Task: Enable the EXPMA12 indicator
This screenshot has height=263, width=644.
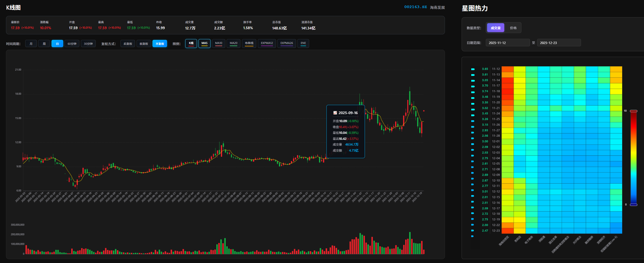Action: coord(267,43)
